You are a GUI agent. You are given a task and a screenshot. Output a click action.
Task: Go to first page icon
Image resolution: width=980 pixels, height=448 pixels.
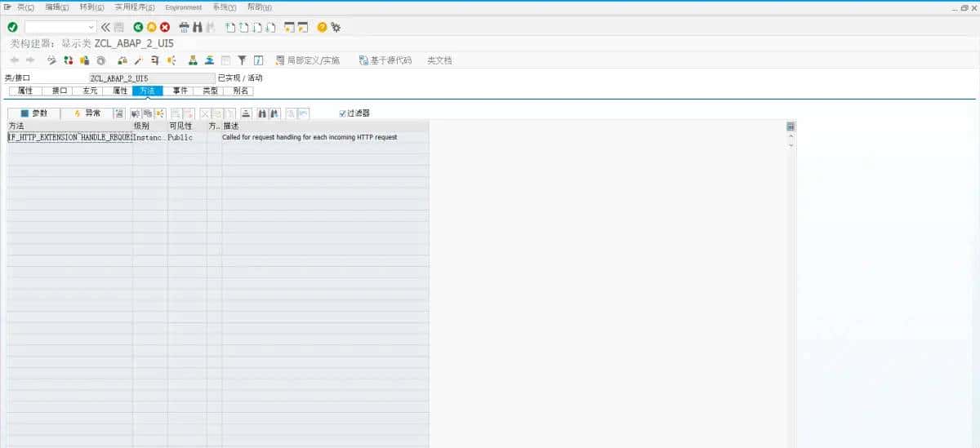pyautogui.click(x=231, y=27)
